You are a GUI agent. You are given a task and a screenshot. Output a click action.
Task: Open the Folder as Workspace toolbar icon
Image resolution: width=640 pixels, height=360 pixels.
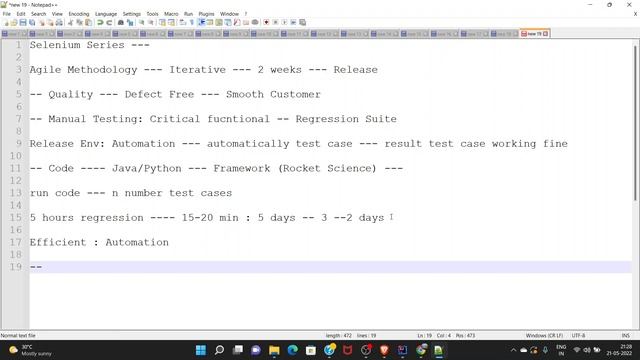pyautogui.click(x=246, y=22)
